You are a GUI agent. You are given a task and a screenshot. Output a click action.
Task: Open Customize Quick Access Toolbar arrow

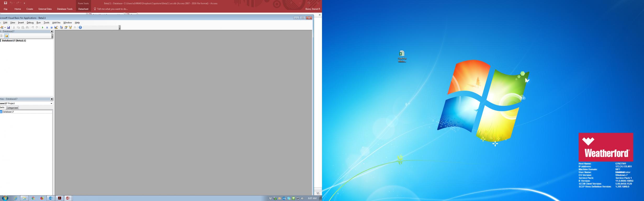(x=24, y=3)
